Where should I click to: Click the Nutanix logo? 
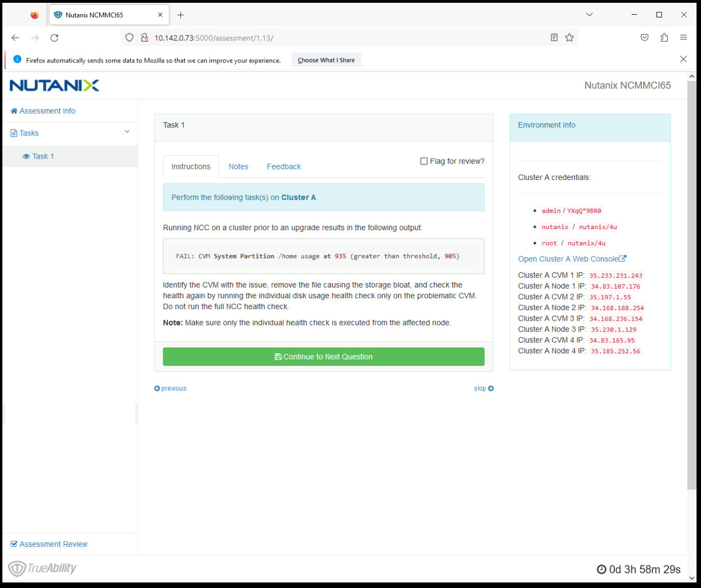[55, 86]
